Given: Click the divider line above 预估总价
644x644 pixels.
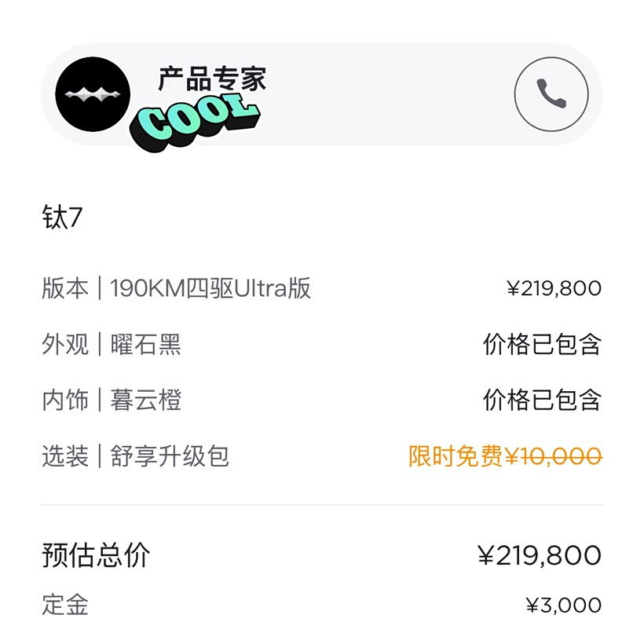Looking at the screenshot, I should coord(322,504).
